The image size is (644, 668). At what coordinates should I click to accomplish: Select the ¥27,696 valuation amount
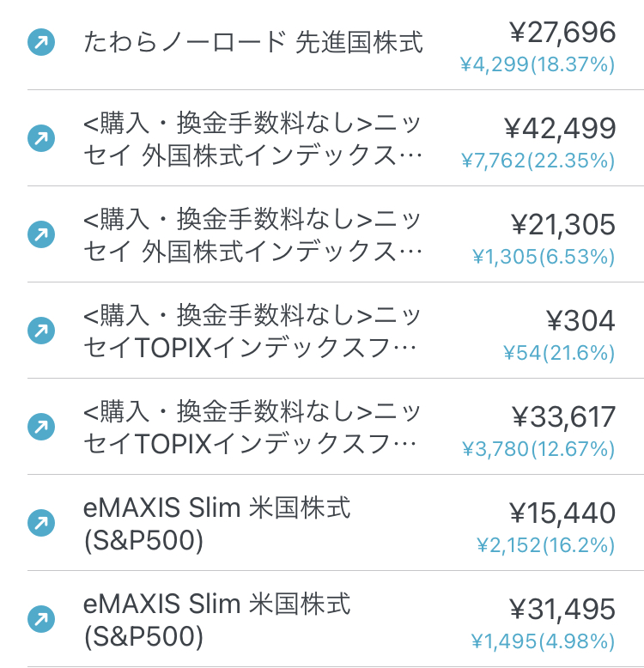coord(562,33)
